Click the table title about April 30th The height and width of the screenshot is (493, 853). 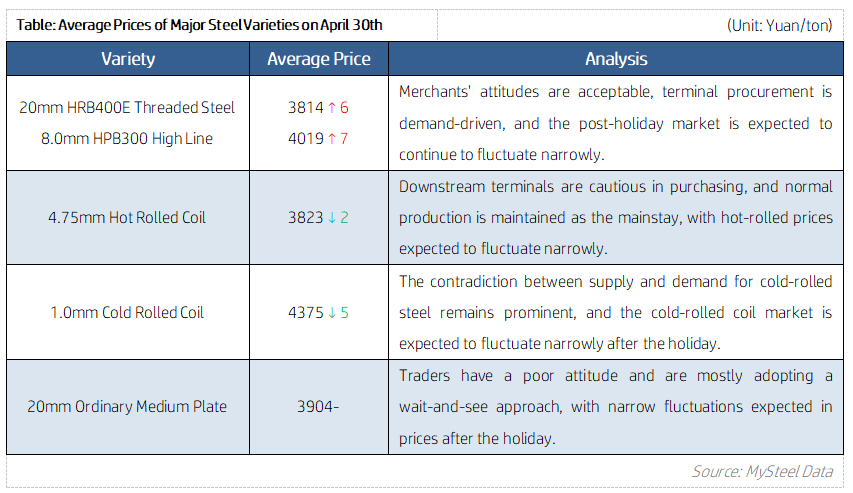(x=200, y=24)
